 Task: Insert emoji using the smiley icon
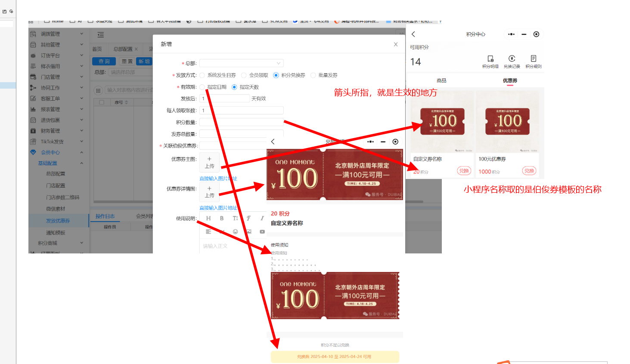[x=235, y=231]
